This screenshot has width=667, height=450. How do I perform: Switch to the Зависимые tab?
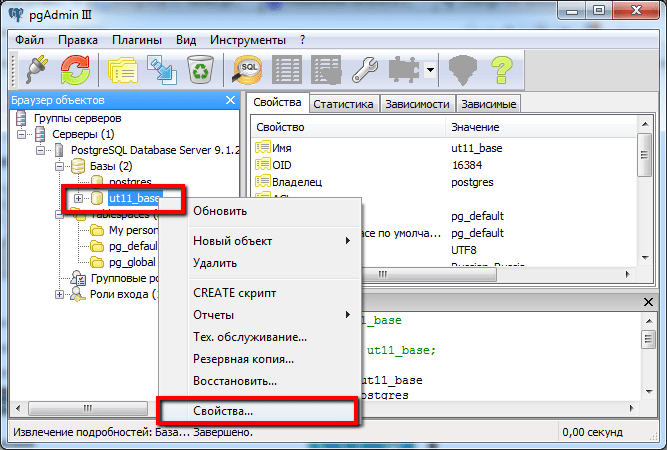[489, 104]
